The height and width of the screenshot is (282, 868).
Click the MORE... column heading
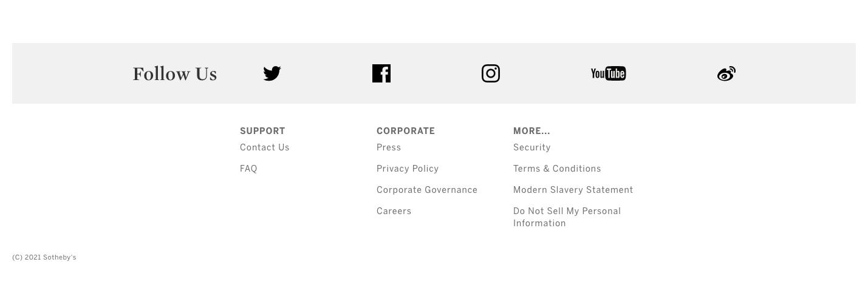click(x=531, y=131)
